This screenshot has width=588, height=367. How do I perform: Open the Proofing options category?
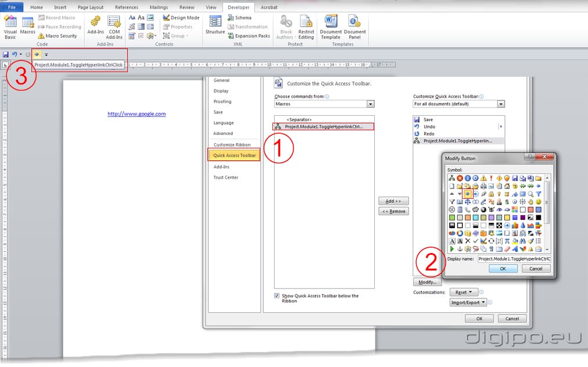(x=223, y=101)
